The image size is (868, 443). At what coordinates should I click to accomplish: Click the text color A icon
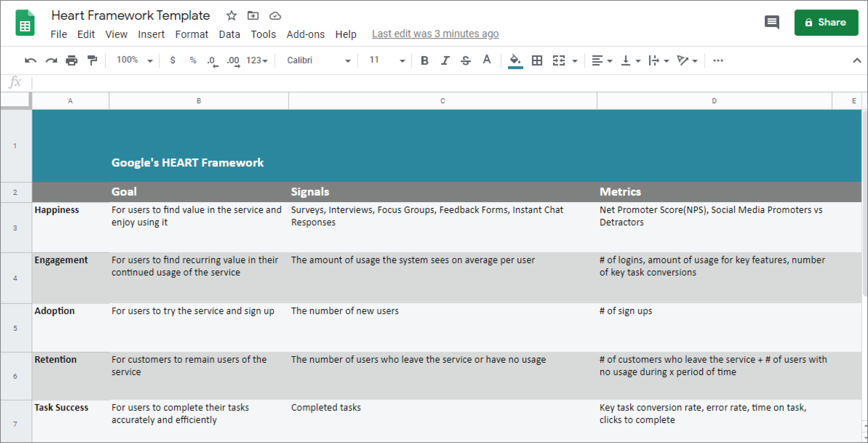[487, 60]
